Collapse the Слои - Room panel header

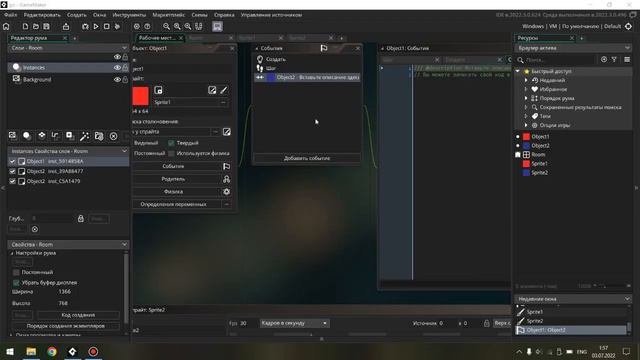click(124, 48)
